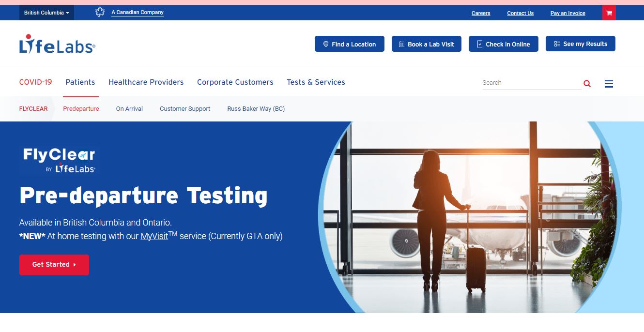Open the Pay an Invoice link
Image resolution: width=644 pixels, height=332 pixels.
tap(567, 13)
